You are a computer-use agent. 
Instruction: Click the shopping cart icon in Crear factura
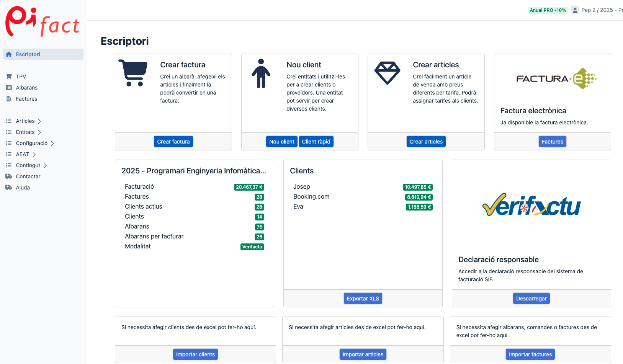[133, 73]
